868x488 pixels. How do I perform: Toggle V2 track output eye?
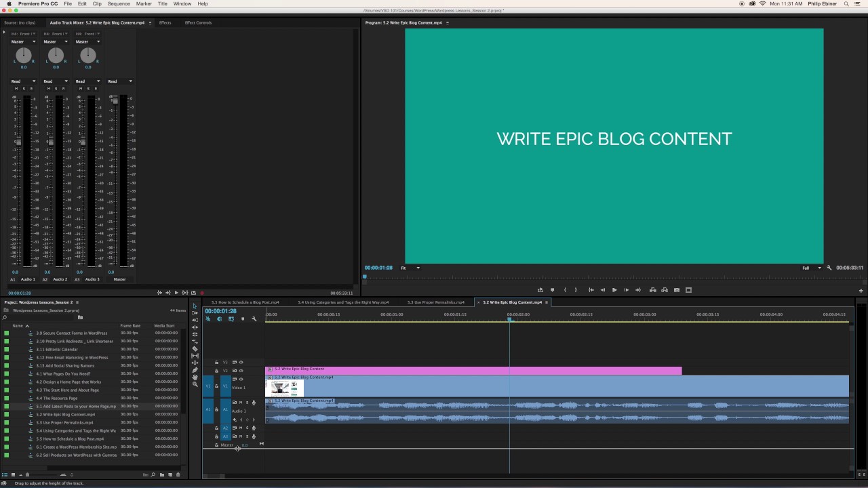241,371
